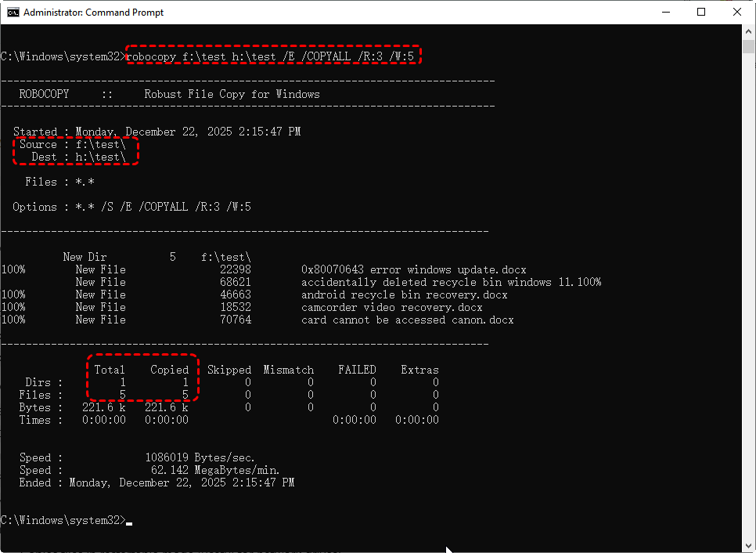This screenshot has height=553, width=756.
Task: Click the '1086019 Bytes/sec.' speed value
Action: click(200, 457)
